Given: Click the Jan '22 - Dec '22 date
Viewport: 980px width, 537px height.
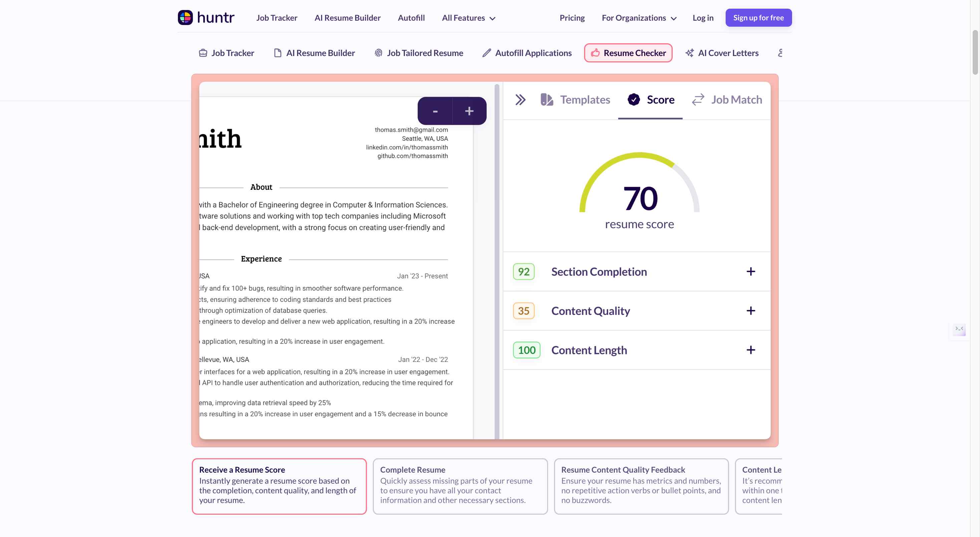Looking at the screenshot, I should pos(423,360).
